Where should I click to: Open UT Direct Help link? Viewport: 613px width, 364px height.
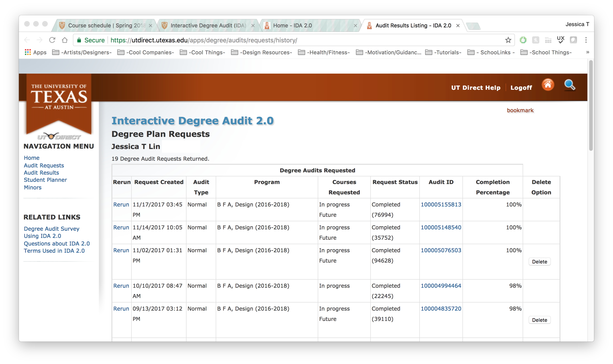(475, 87)
